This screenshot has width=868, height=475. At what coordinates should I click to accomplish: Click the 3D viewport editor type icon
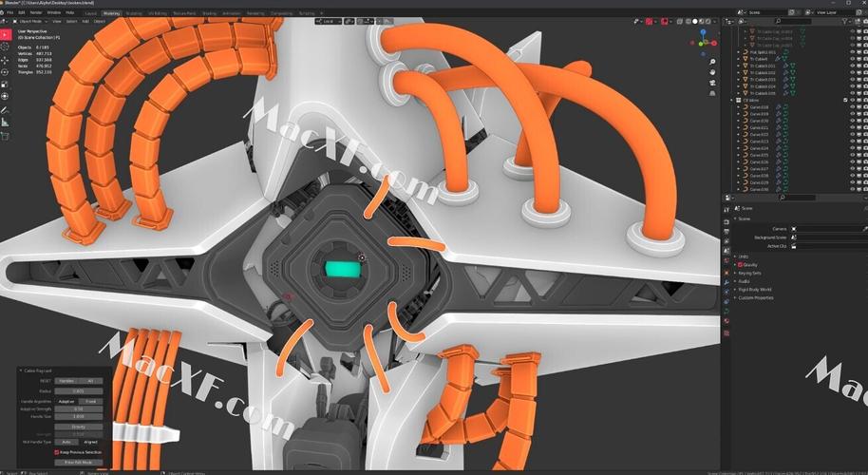point(6,21)
